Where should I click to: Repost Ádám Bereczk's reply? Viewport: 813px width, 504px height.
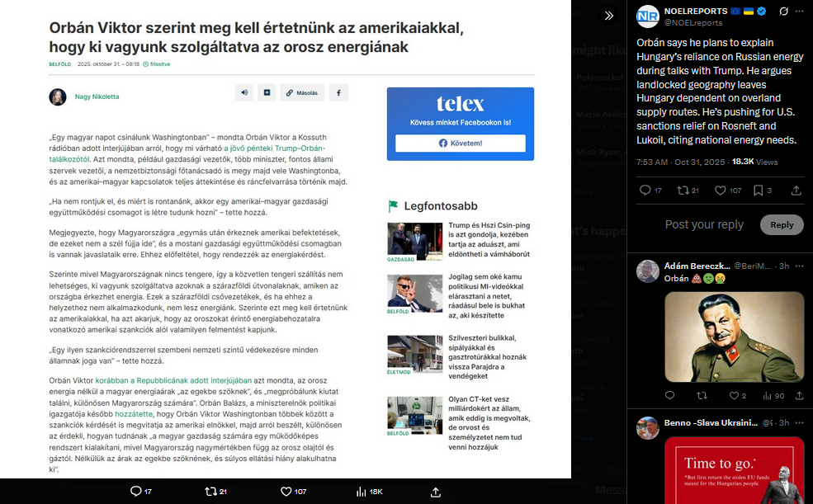702,396
